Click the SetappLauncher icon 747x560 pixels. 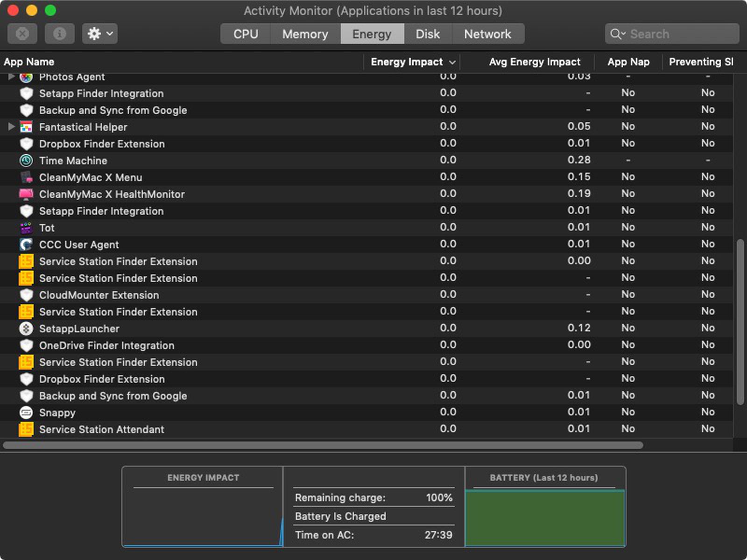point(27,329)
